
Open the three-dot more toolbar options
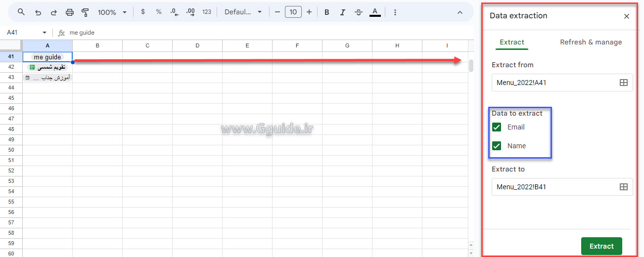(x=395, y=12)
